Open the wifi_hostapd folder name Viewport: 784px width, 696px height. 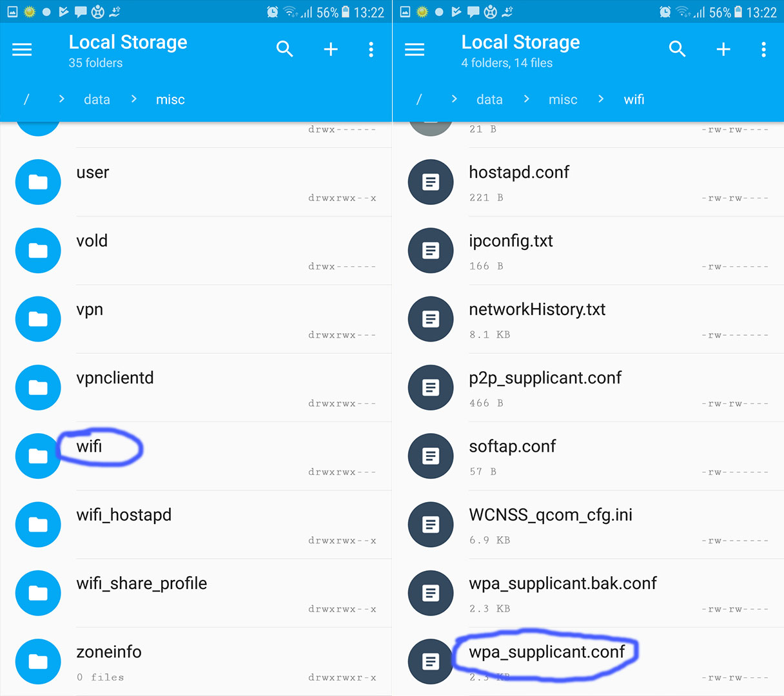click(124, 515)
